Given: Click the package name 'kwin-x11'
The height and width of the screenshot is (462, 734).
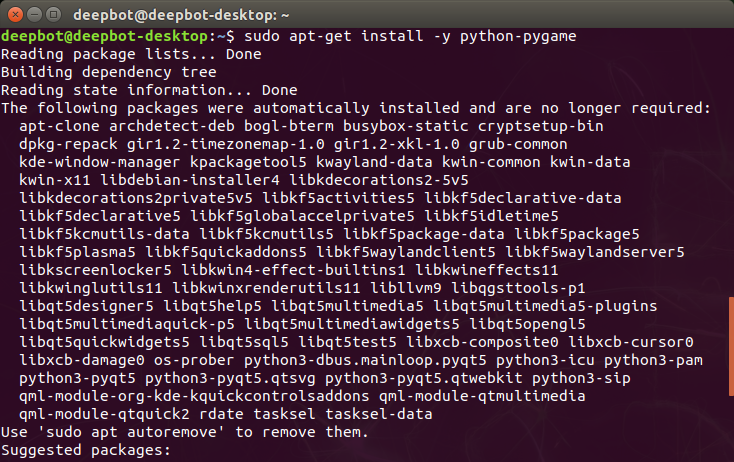Looking at the screenshot, I should tap(55, 180).
